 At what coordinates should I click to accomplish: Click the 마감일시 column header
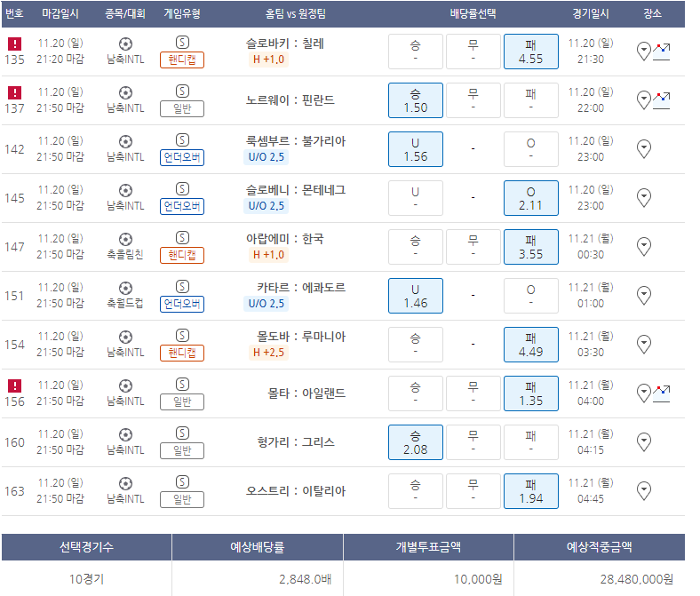[60, 13]
